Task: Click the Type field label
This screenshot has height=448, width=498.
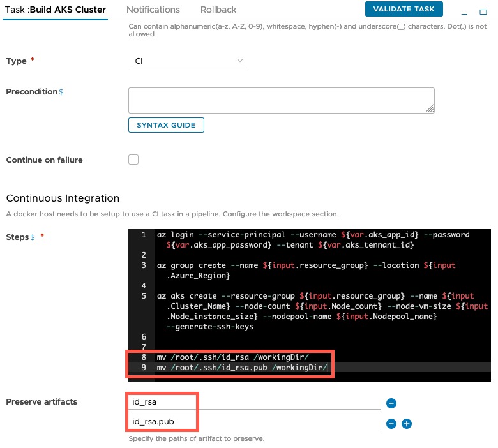Action: (16, 61)
